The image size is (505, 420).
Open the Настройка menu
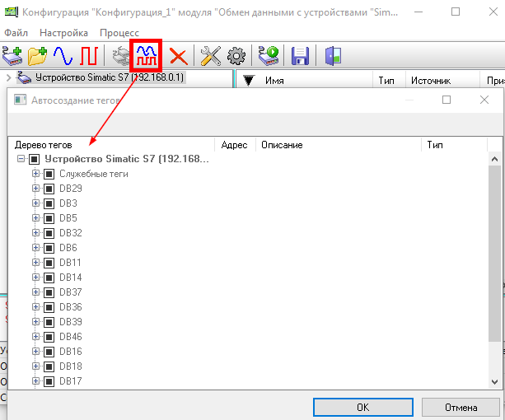pos(63,33)
